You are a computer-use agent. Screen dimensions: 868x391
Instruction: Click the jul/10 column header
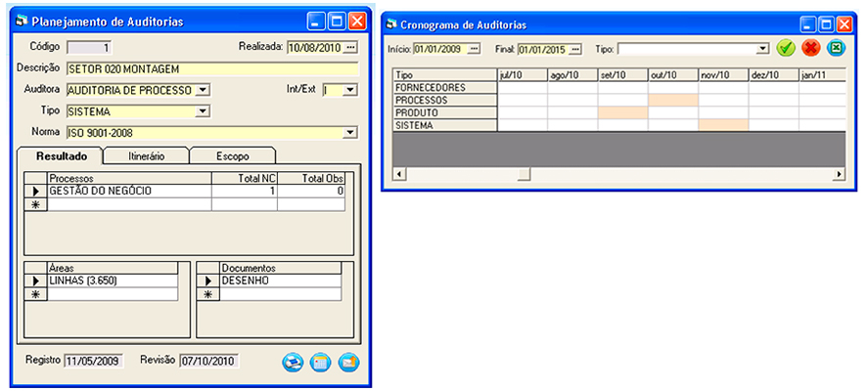click(x=523, y=75)
